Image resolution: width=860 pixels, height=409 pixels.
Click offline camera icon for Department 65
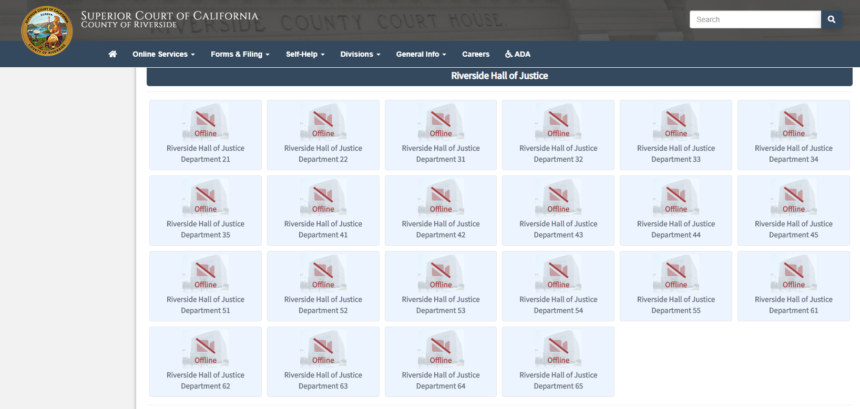click(558, 349)
